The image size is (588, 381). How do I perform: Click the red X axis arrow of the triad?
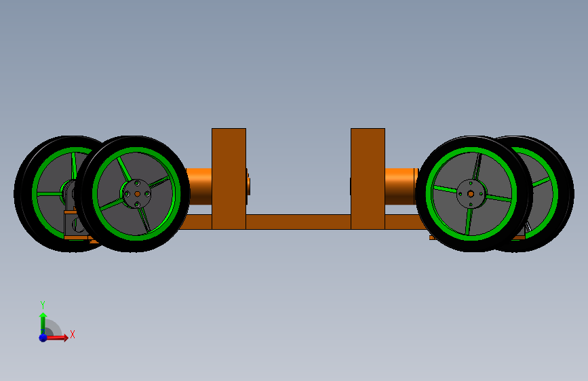click(x=57, y=338)
